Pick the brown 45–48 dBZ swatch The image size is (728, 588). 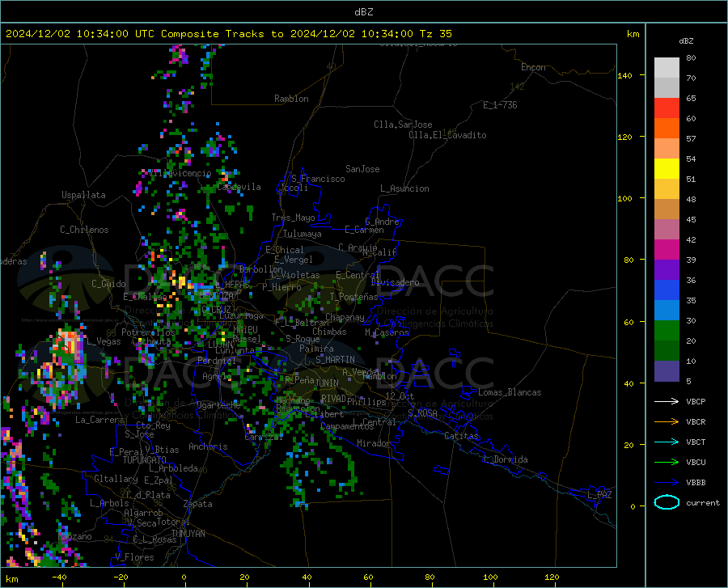[667, 209]
